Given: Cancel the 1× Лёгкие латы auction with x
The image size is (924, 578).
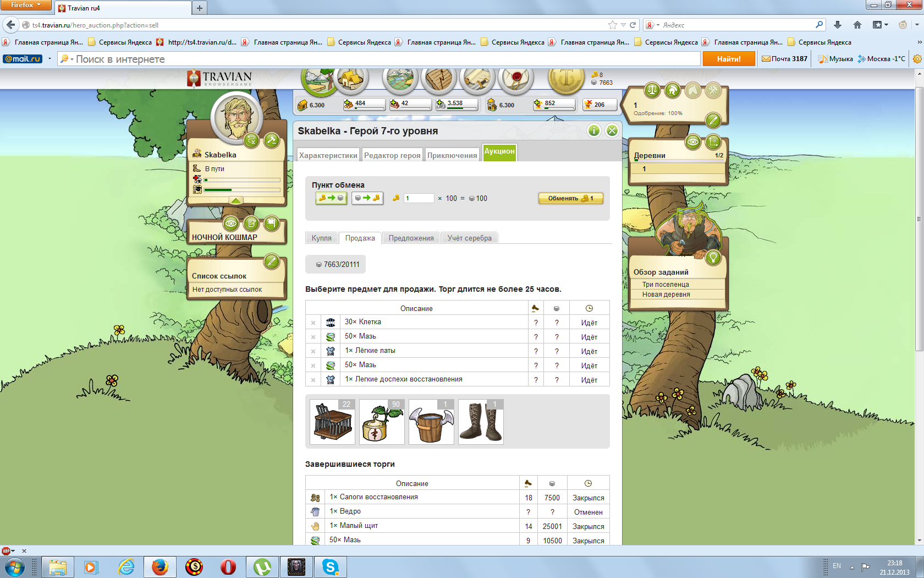Looking at the screenshot, I should coord(313,352).
